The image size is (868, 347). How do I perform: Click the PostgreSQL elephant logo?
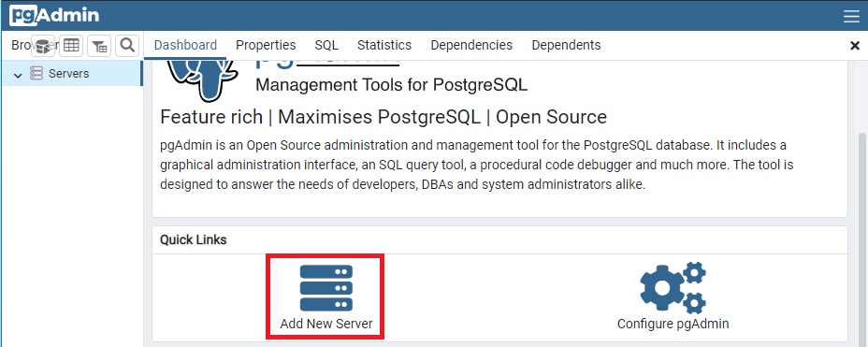(x=202, y=80)
